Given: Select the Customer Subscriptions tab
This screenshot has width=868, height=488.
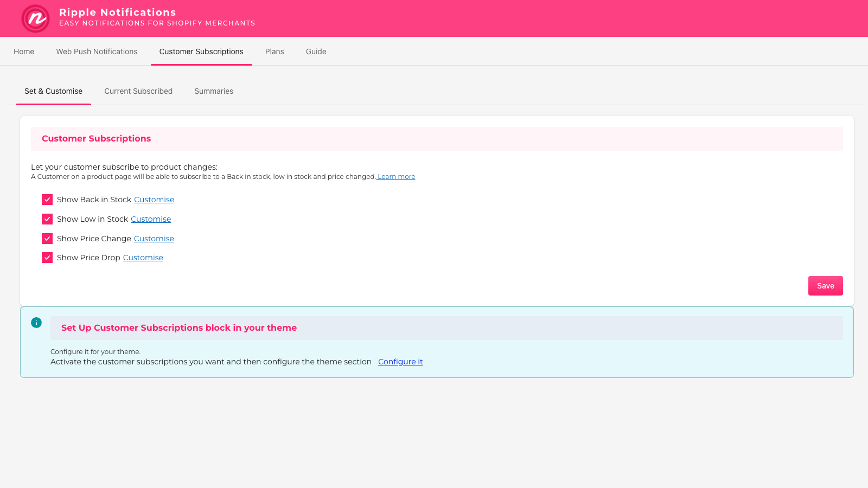Looking at the screenshot, I should click(x=201, y=52).
